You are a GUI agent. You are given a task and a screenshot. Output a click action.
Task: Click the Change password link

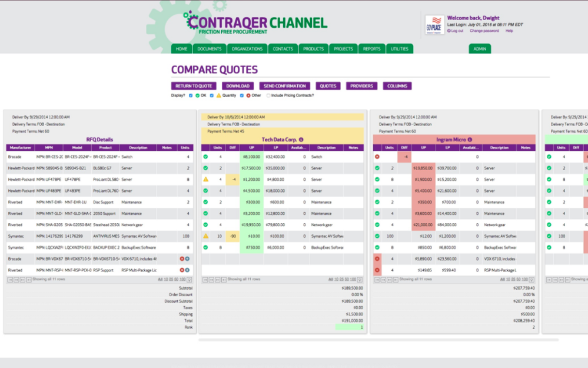point(484,31)
